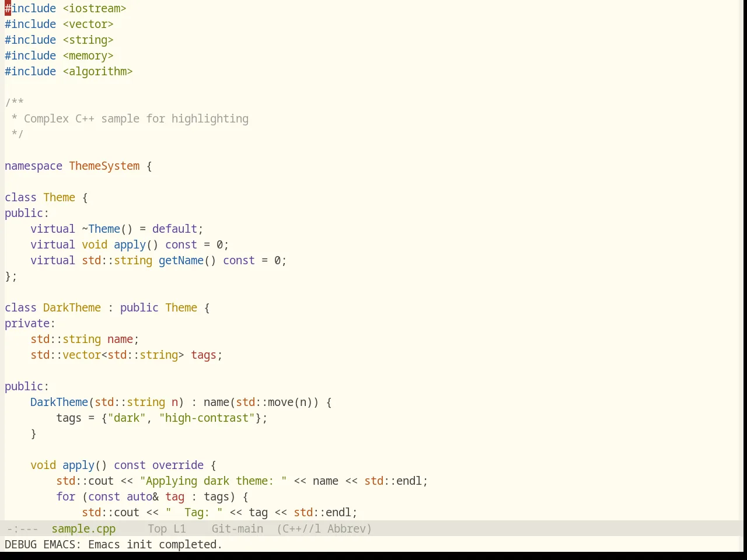Click the Top position indicator in mode line
Viewport: 747px width, 560px height.
(157, 528)
